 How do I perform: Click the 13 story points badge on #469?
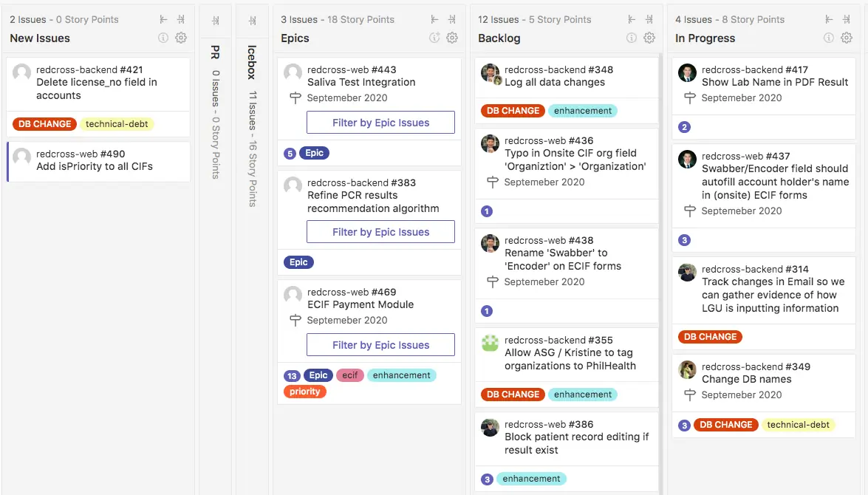(292, 376)
